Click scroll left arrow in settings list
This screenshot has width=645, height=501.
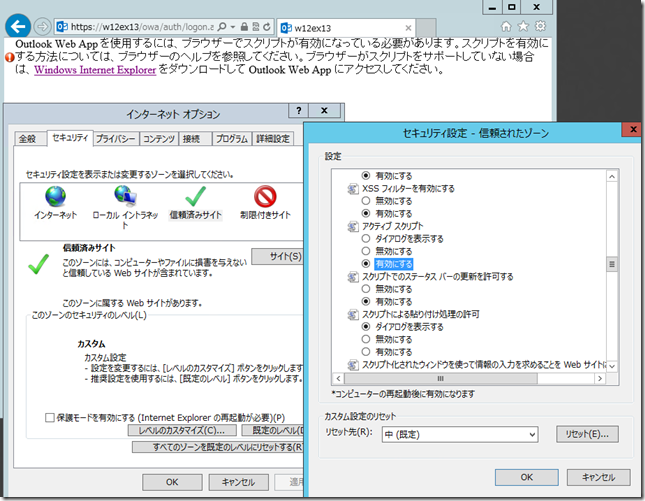tap(338, 378)
